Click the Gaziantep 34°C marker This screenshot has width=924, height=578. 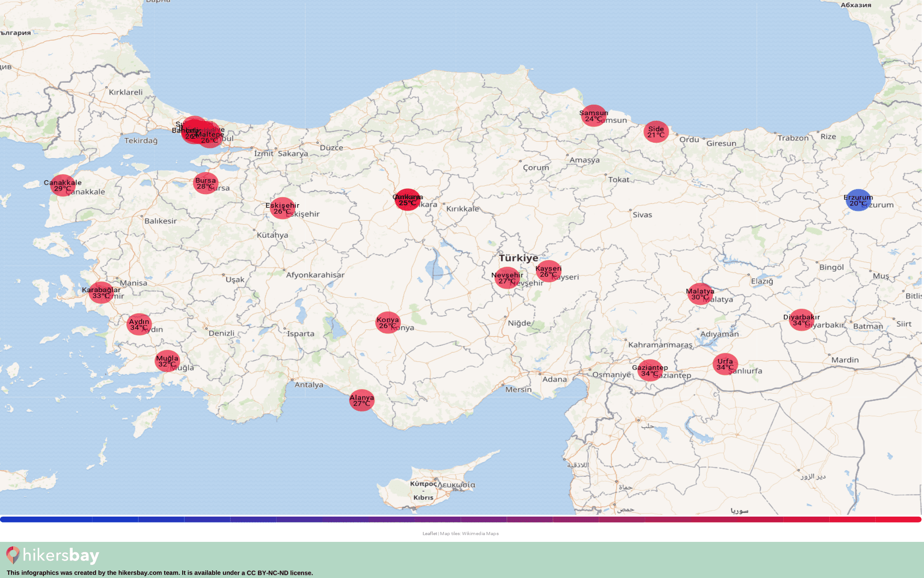pyautogui.click(x=650, y=370)
